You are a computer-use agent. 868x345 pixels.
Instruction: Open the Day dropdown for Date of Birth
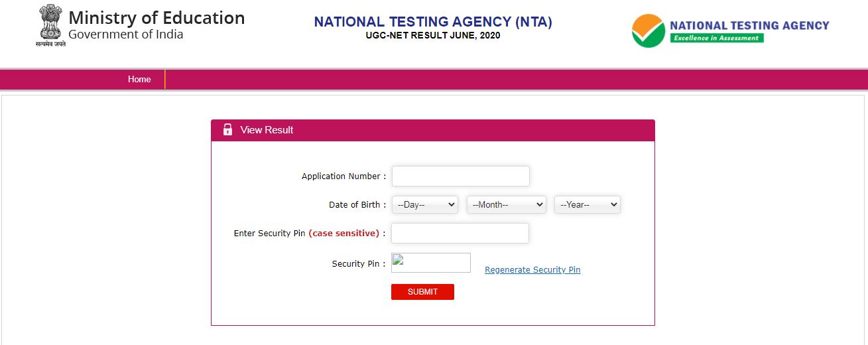(x=424, y=205)
